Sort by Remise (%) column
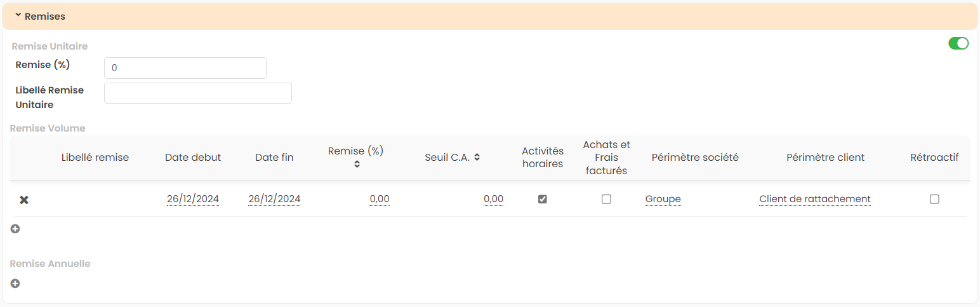This screenshot has height=307, width=980. click(357, 164)
